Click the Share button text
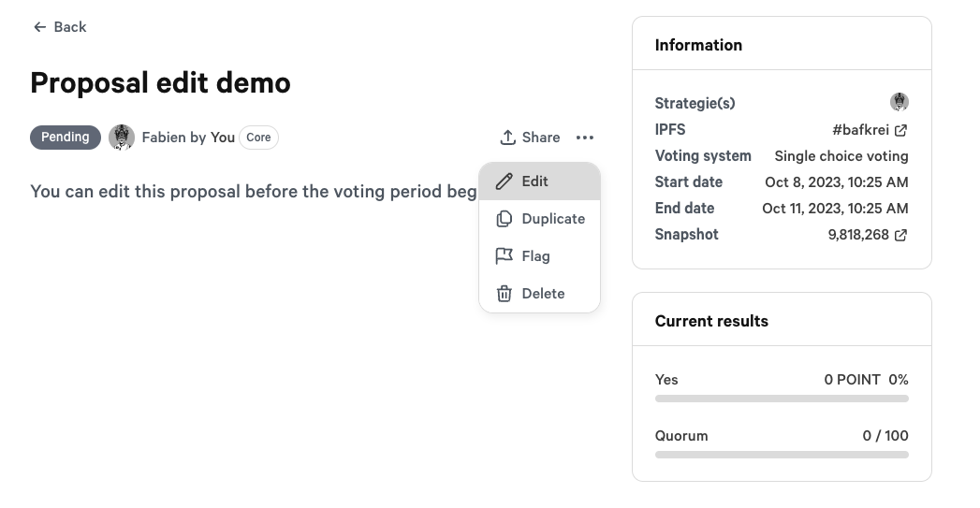The image size is (980, 508). click(x=541, y=138)
